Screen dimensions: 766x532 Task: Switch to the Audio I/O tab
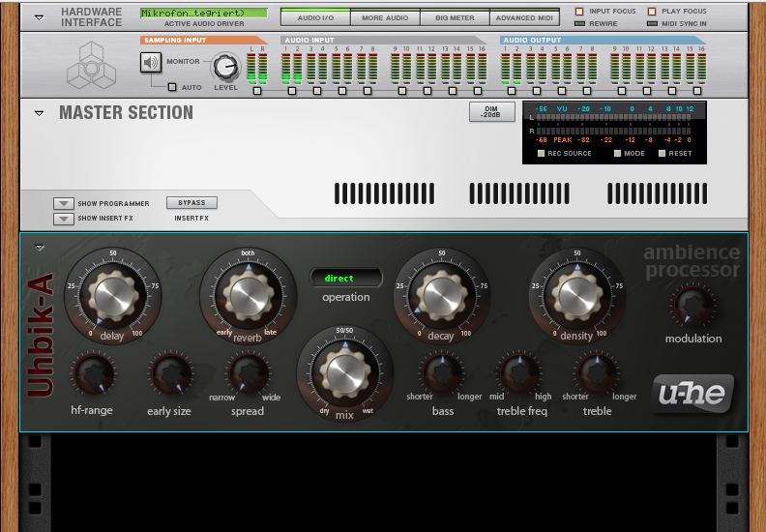[x=315, y=17]
